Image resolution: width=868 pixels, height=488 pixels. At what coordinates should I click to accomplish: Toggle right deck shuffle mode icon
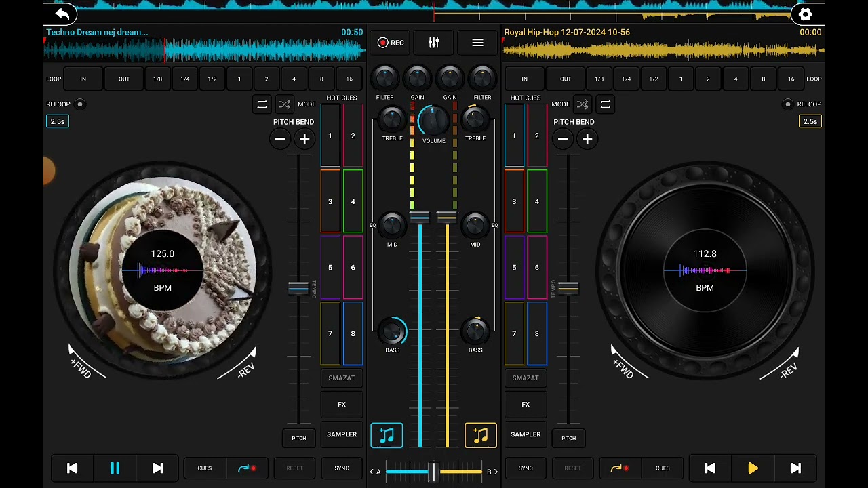point(583,104)
